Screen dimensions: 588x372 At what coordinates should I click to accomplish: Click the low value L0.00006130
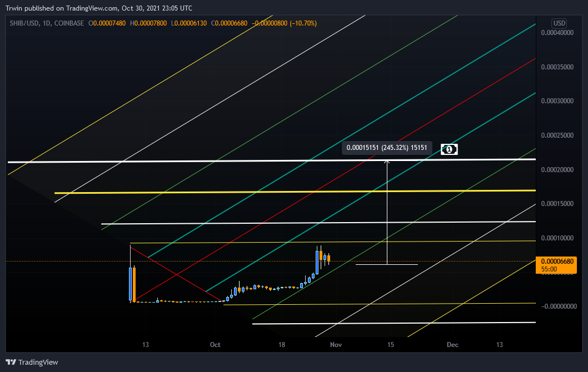[x=188, y=23]
